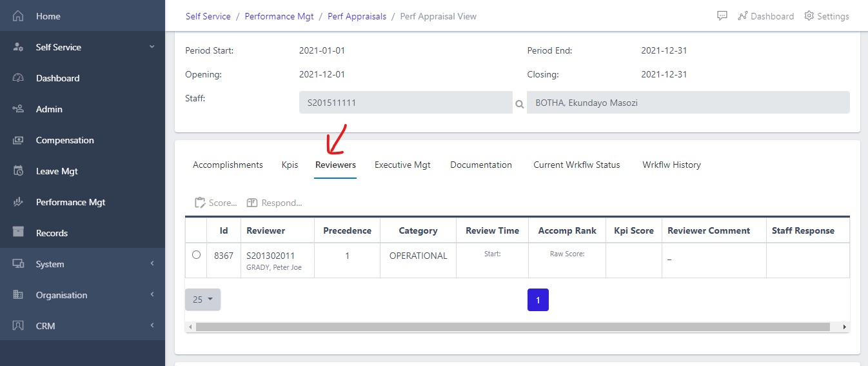Click the staff search magnifier icon
This screenshot has width=868, height=366.
[519, 103]
